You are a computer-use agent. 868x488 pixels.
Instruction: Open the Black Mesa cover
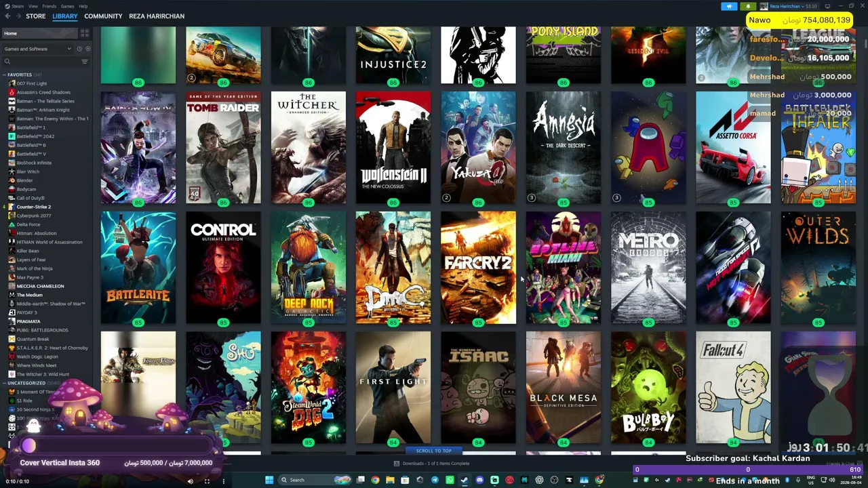pyautogui.click(x=564, y=388)
